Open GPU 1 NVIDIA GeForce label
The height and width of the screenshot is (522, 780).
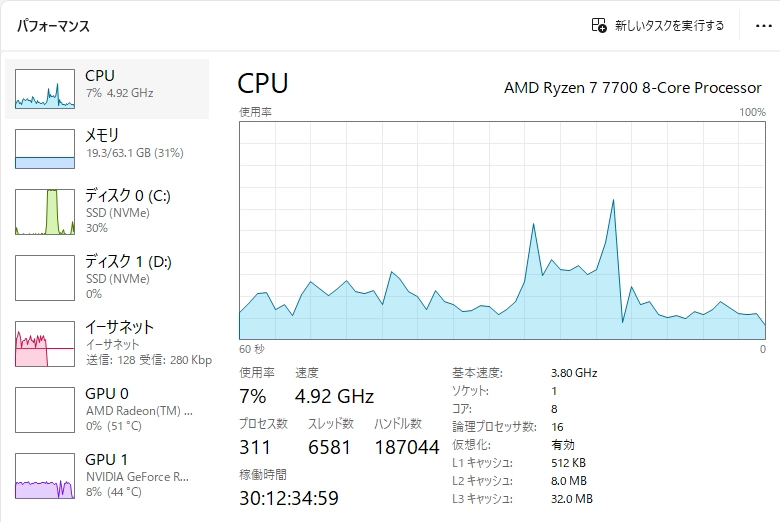(137, 477)
